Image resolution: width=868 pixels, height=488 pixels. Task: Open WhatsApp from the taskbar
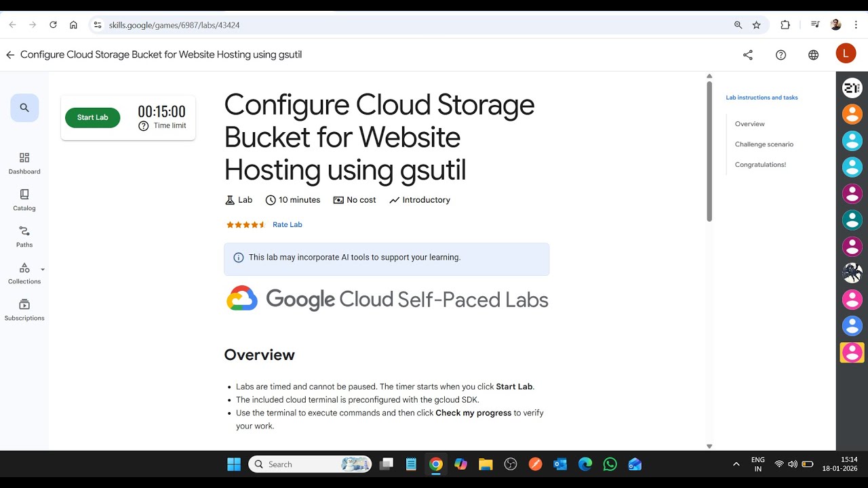tap(610, 464)
